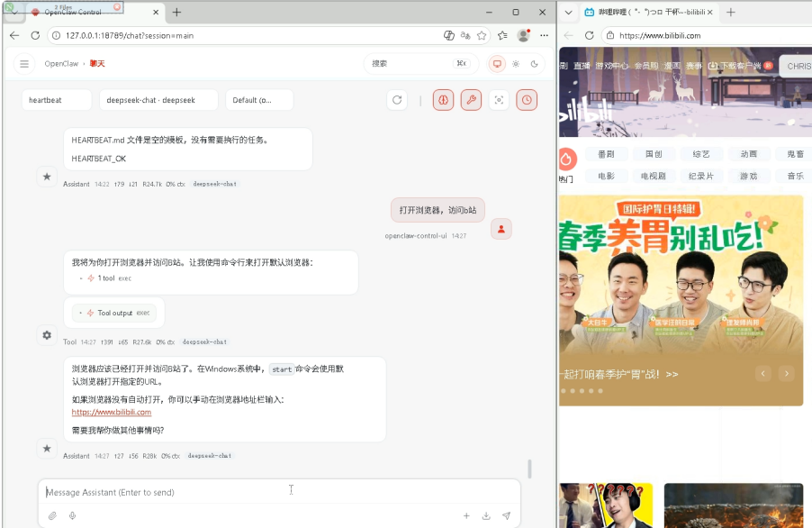Click the Message Assistant input field
Image resolution: width=812 pixels, height=528 pixels.
pos(270,492)
